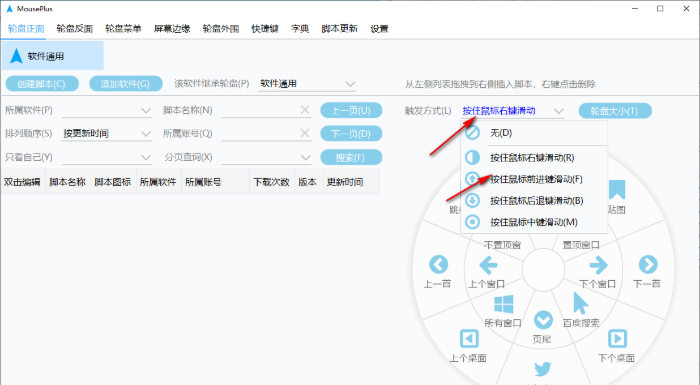The image size is (700, 385).
Task: Open the 脚本更新 tab
Action: [339, 29]
